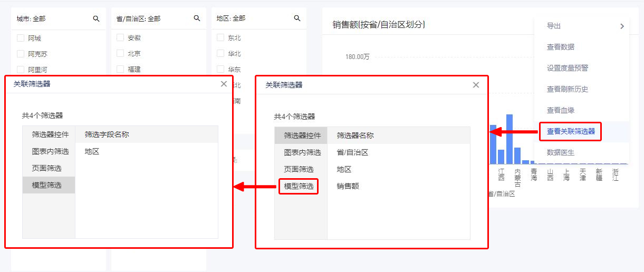Open 查看关联筛选器 from the menu

coord(570,131)
